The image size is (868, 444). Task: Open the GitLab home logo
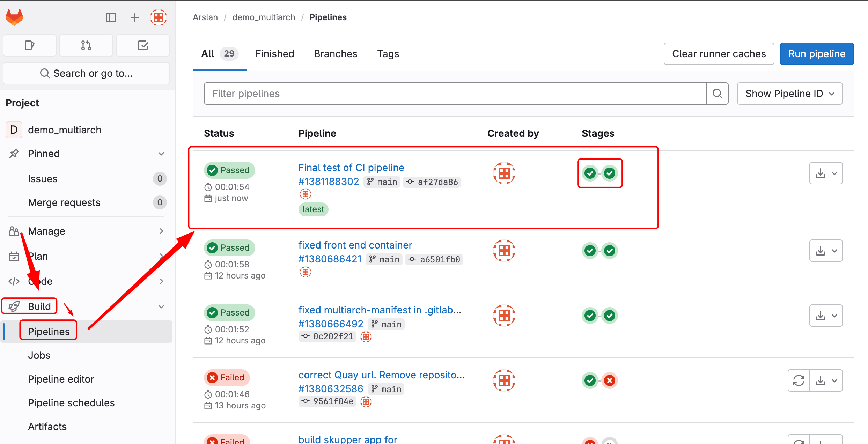tap(14, 17)
